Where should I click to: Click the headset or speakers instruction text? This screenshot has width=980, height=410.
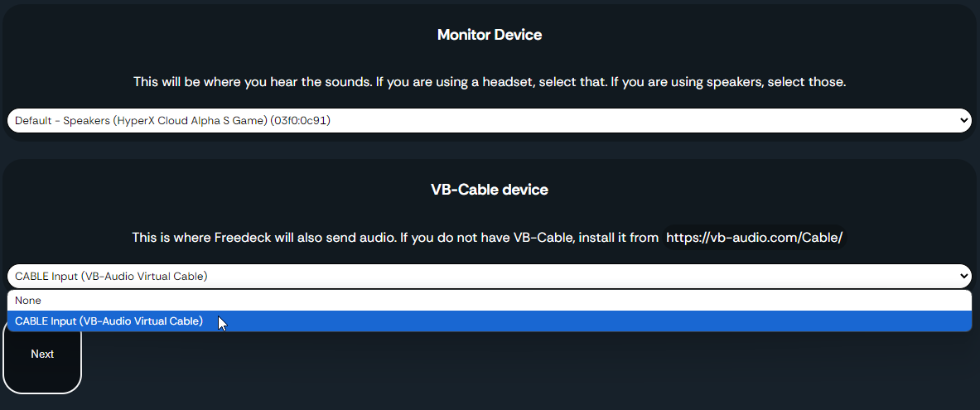point(490,83)
